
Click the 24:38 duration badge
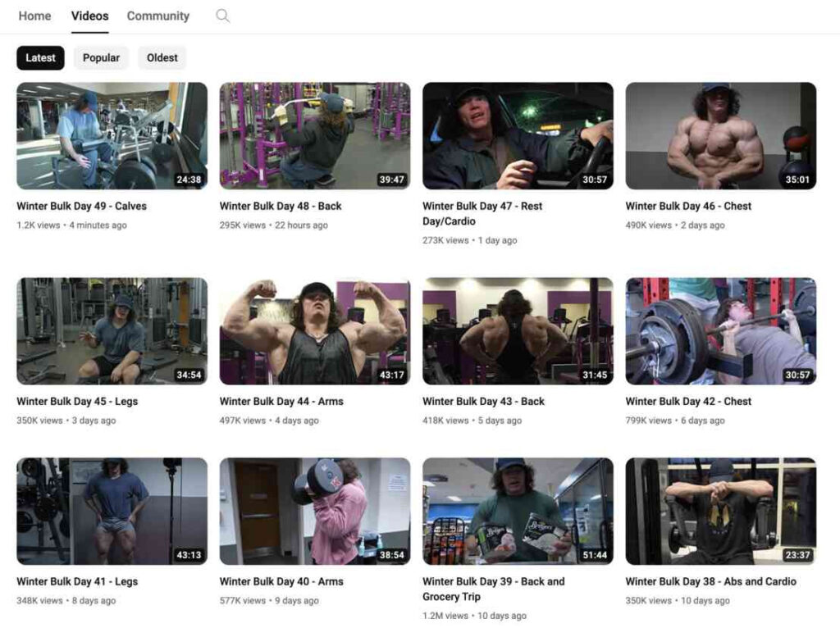tap(189, 180)
